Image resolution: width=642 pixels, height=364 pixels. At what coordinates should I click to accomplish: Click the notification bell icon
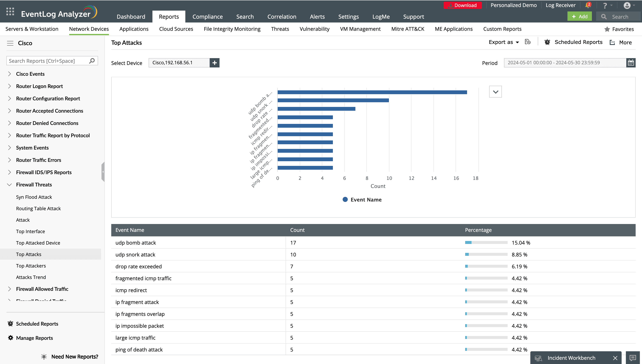pos(588,5)
